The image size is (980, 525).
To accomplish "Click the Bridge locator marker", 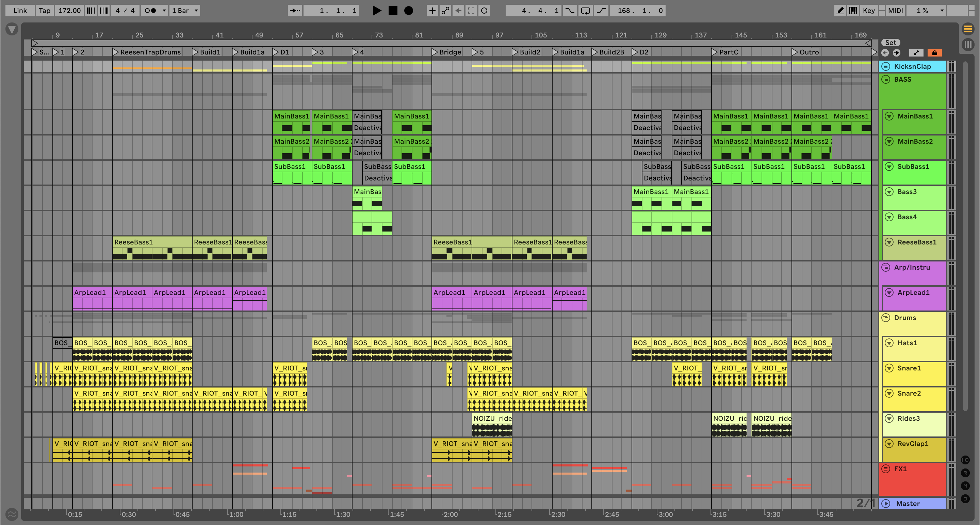I will (x=435, y=52).
